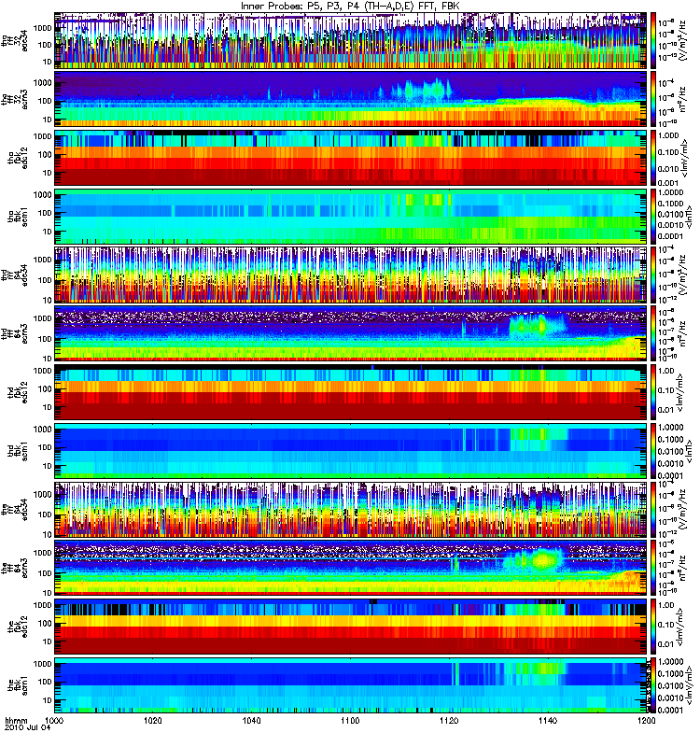Click inside the thd fff edc34 spectrogram
700x747 pixels.
(x=351, y=275)
